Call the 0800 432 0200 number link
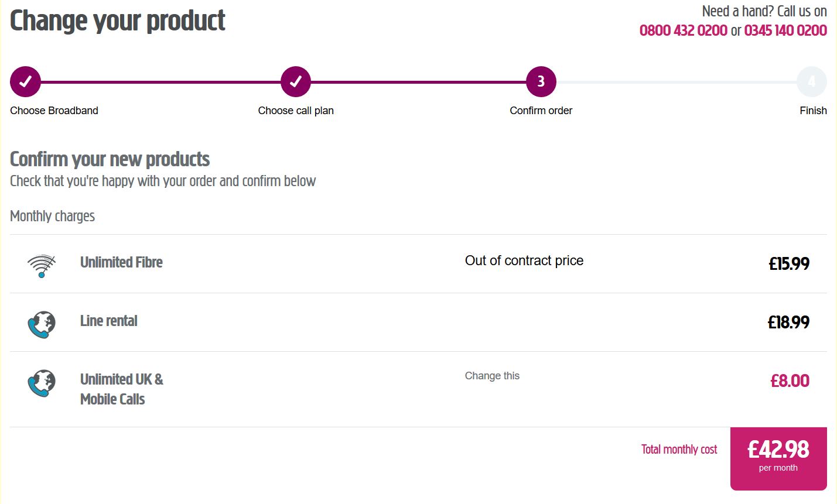The width and height of the screenshot is (837, 504). [683, 30]
